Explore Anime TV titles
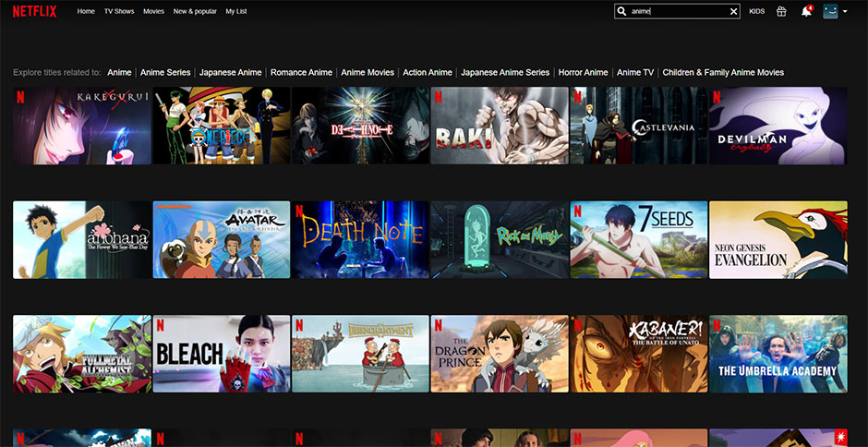 [x=635, y=73]
